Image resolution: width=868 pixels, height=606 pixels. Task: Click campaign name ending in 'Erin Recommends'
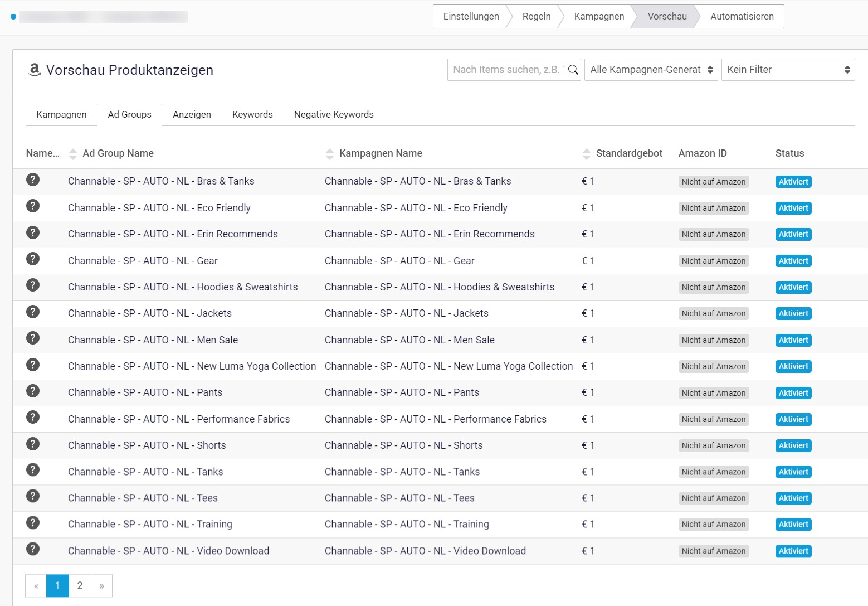(x=430, y=234)
